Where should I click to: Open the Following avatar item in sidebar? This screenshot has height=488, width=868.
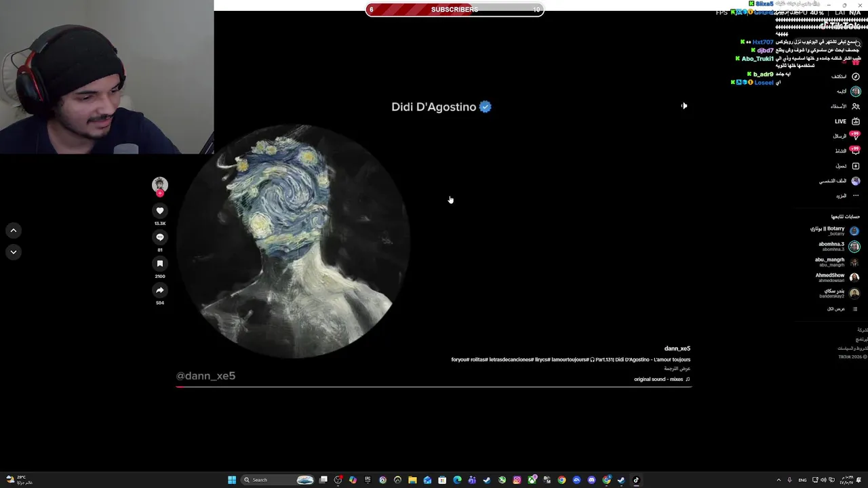tap(856, 91)
